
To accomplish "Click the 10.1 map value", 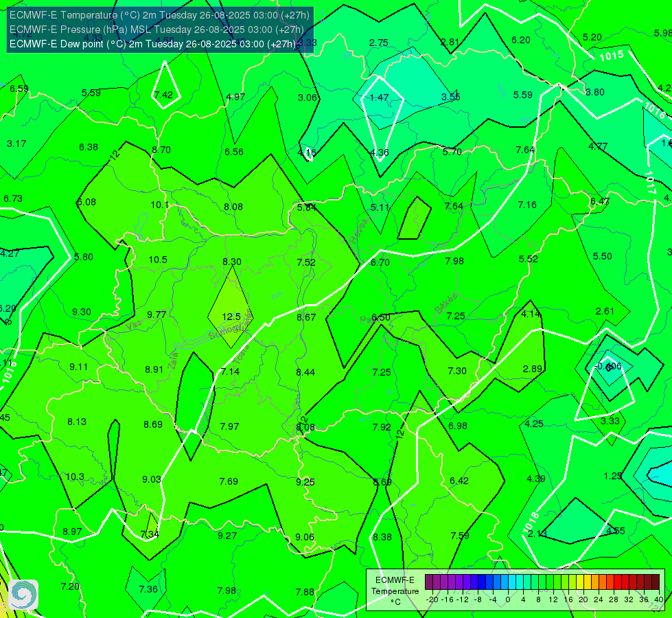I will (159, 205).
